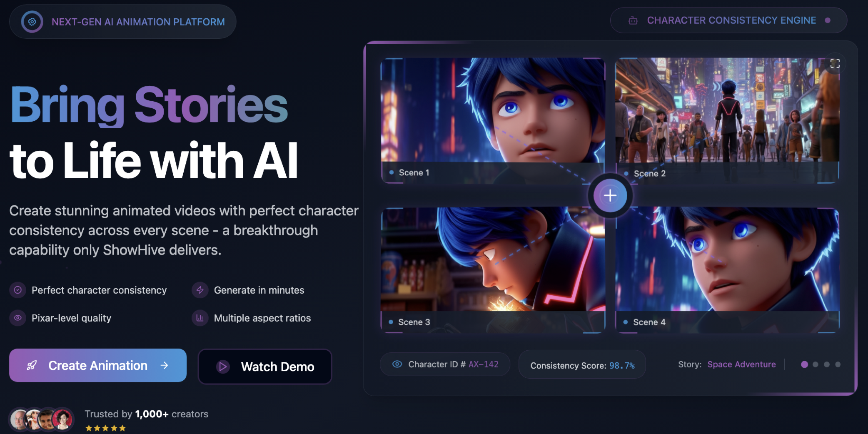Click the Consistency Score 98.7% pill

coord(582,365)
